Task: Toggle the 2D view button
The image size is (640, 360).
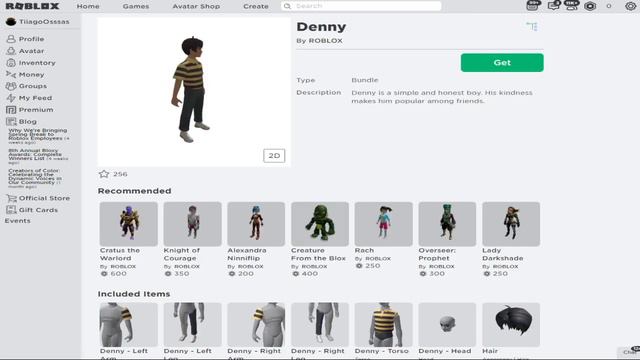Action: 274,156
